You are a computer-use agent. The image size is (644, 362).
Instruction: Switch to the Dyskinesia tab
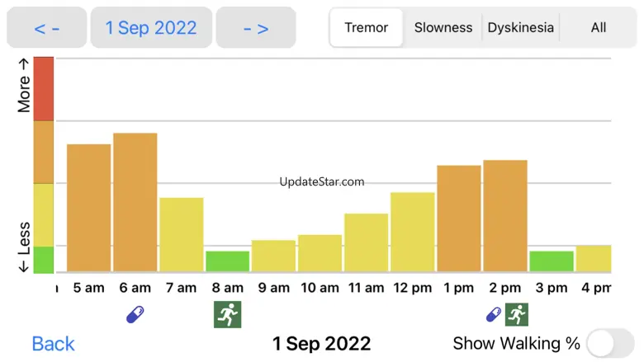tap(520, 28)
